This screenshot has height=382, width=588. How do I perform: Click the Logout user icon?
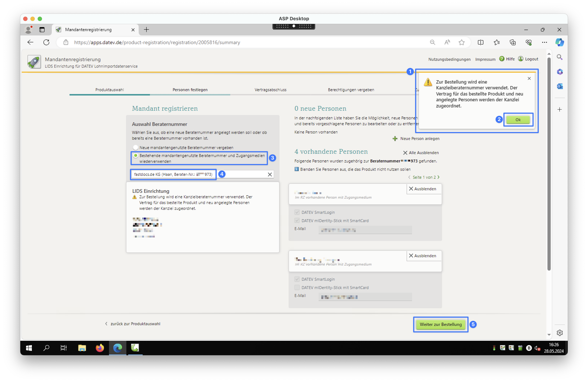pyautogui.click(x=520, y=59)
